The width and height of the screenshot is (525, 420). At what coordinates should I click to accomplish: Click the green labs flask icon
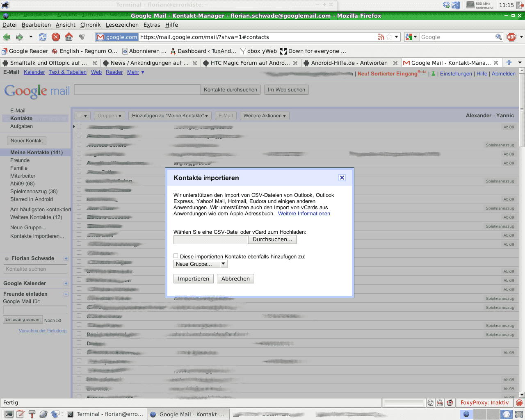(x=433, y=74)
